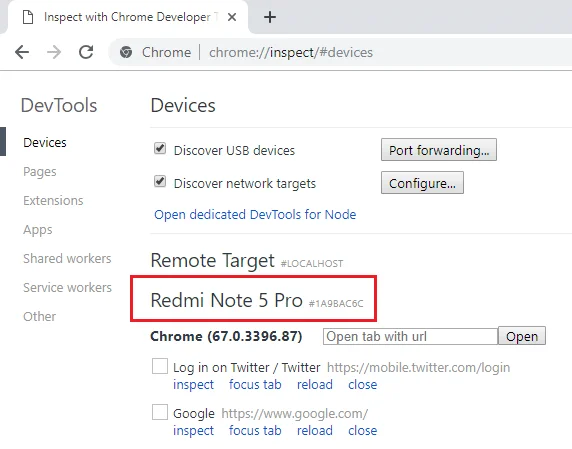
Task: Toggle Discover USB devices checkbox
Action: (x=160, y=149)
